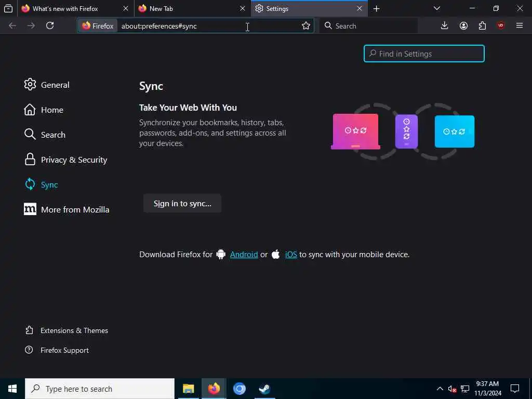
Task: Select the Settings tab
Action: point(309,8)
